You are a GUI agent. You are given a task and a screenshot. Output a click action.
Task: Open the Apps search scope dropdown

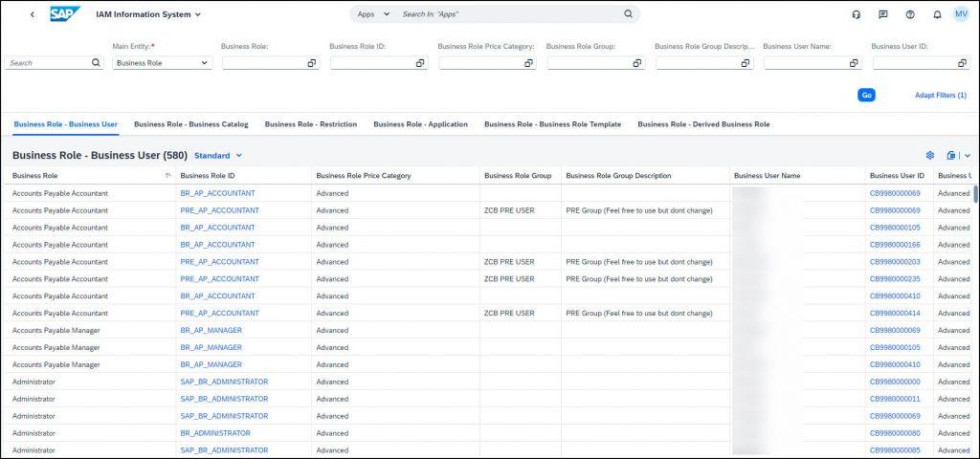pyautogui.click(x=373, y=13)
